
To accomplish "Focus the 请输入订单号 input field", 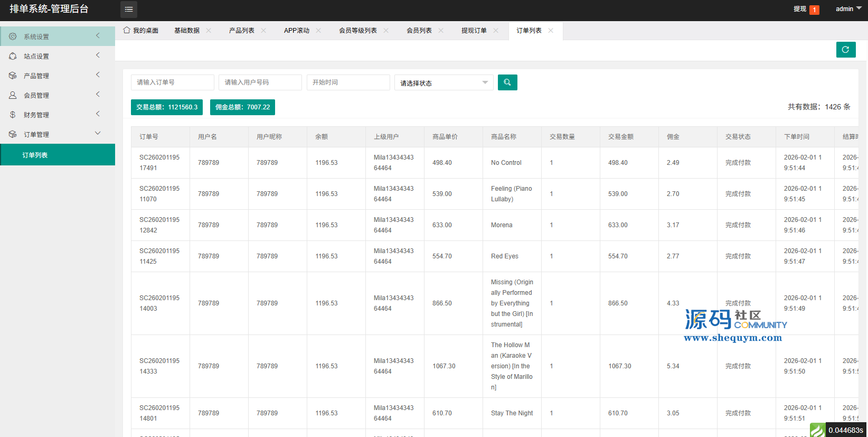I will (172, 82).
